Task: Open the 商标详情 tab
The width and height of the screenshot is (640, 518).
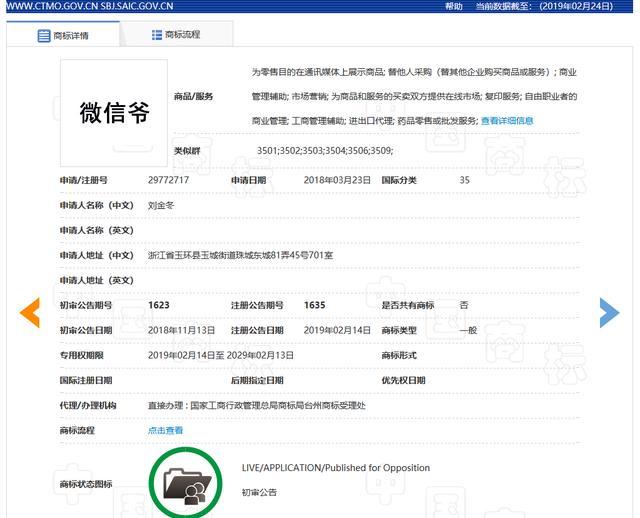Action: (x=63, y=36)
